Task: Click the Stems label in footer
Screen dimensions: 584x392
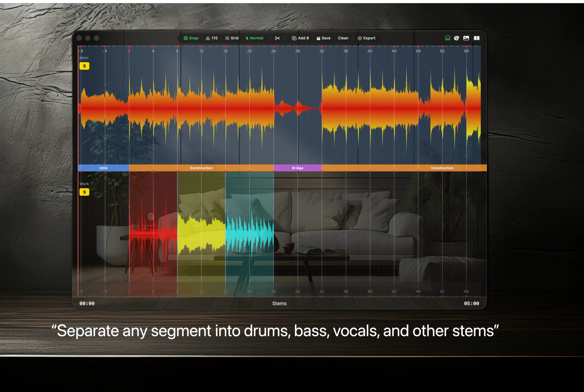Action: click(279, 303)
